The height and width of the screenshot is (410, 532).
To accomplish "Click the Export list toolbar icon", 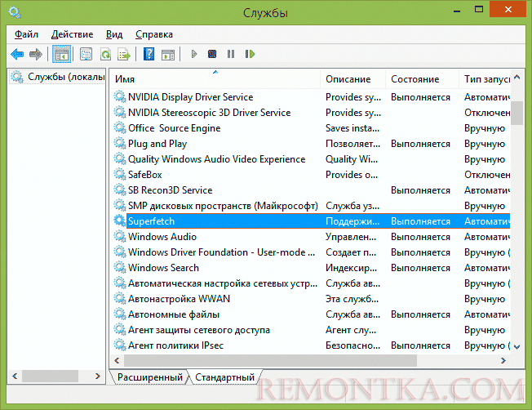I will coord(124,55).
